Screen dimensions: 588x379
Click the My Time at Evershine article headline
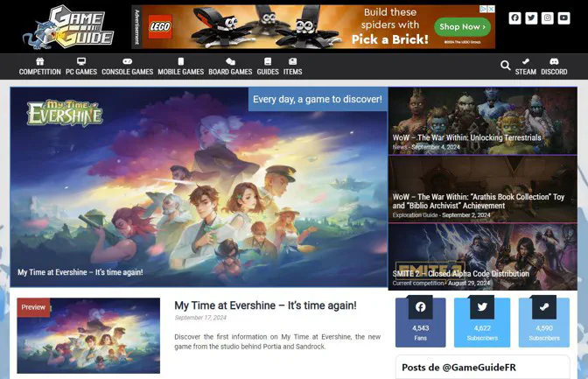265,305
